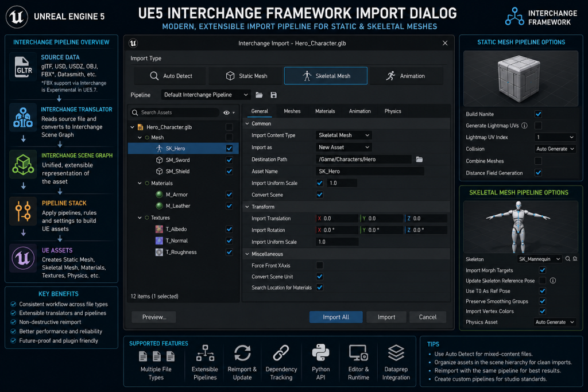Open the Pipeline dropdown
The height and width of the screenshot is (392, 588).
coord(206,95)
